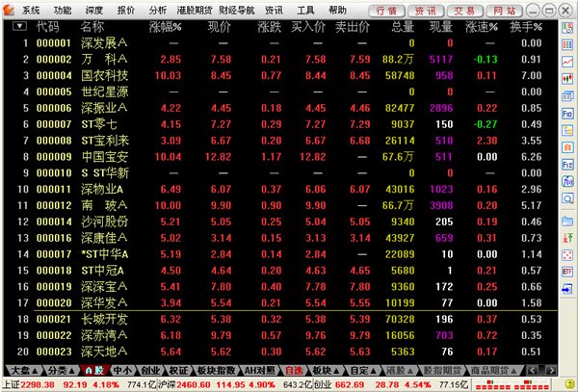Switch to the 板块指数 tab
Viewport: 578px width, 392px height.
[x=216, y=370]
